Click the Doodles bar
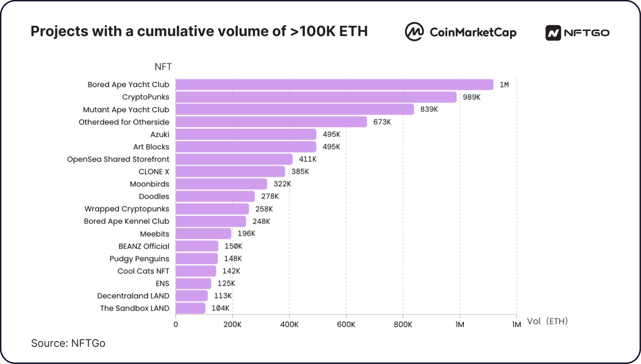 click(x=215, y=196)
